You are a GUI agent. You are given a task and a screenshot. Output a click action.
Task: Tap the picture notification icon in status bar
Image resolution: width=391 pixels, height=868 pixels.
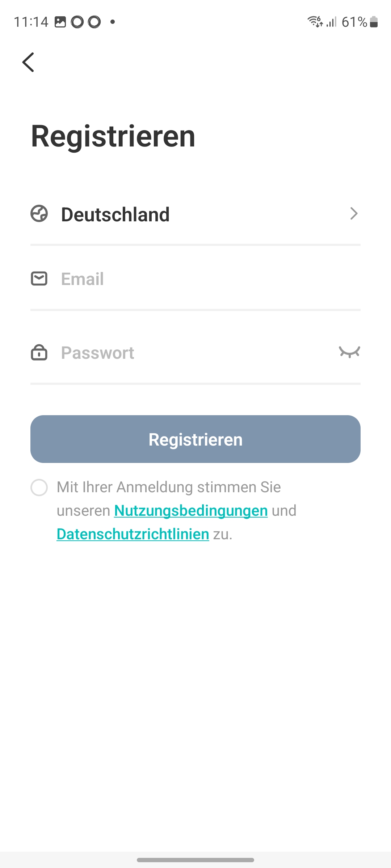60,22
